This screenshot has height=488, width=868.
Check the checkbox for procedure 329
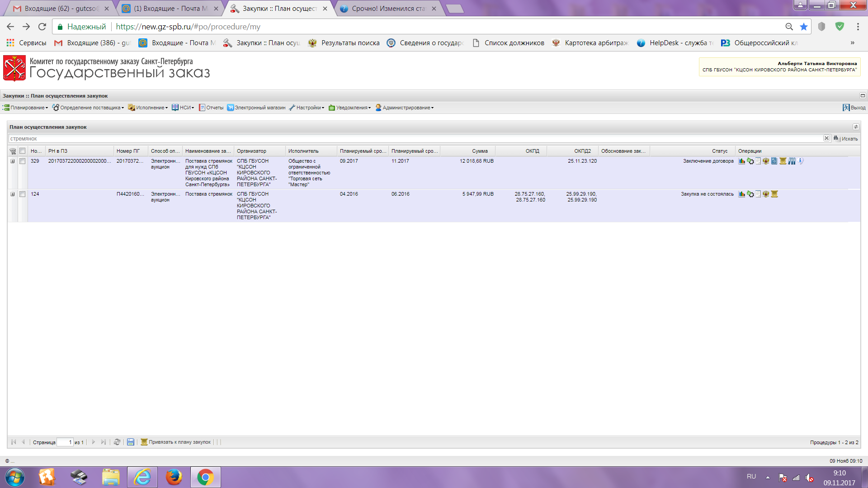click(x=22, y=161)
